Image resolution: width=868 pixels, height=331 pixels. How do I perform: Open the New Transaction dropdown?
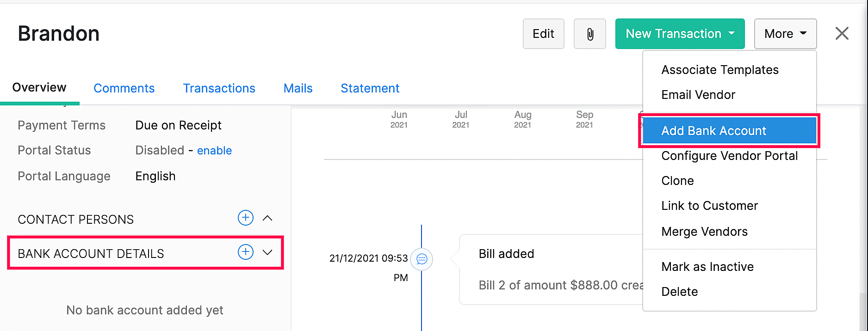point(679,34)
